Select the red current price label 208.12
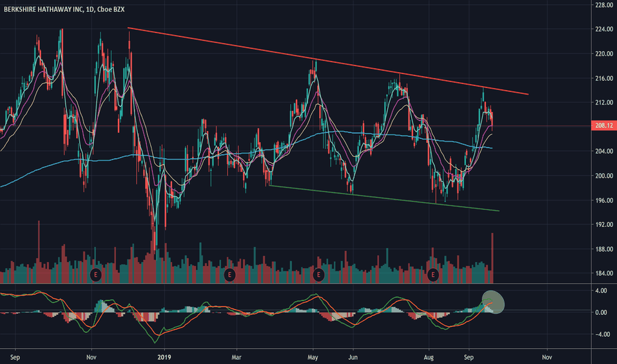Screen dimensions: 617x364 coord(604,126)
